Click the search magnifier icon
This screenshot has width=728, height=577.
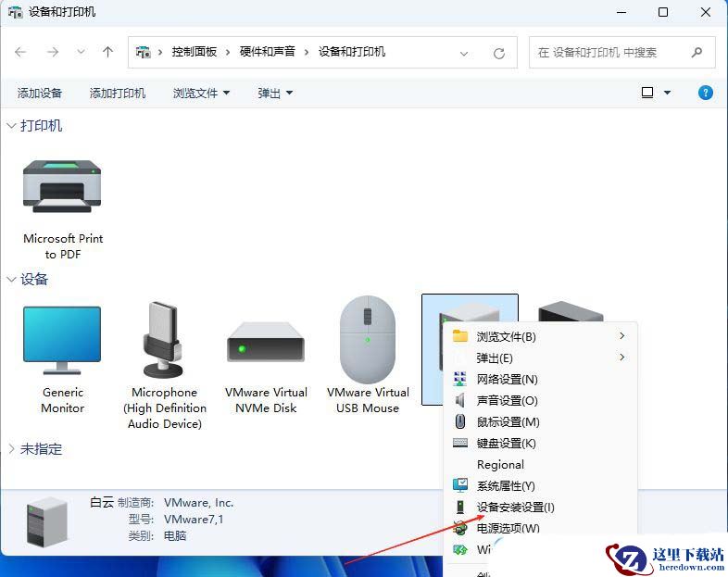(697, 53)
